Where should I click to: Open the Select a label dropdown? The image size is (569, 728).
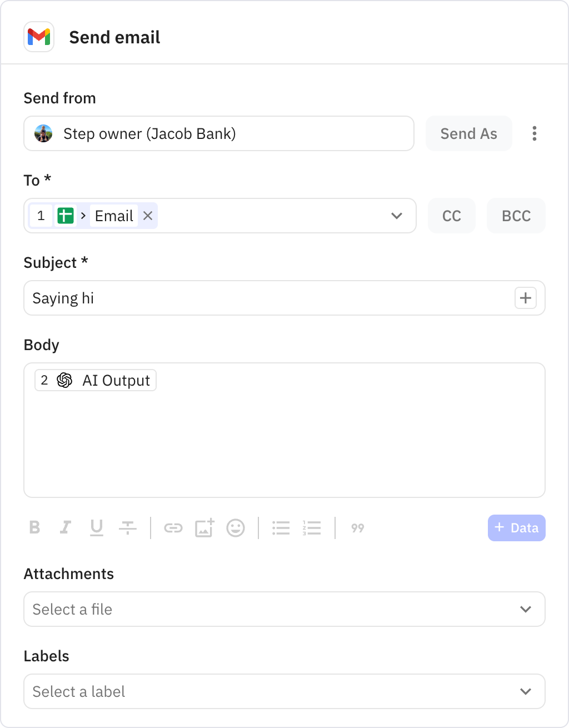click(x=526, y=691)
